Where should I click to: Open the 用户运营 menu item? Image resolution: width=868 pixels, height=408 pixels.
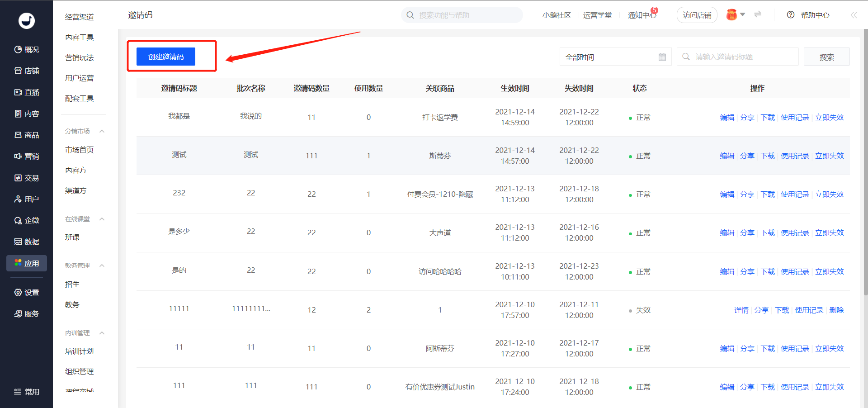(x=80, y=78)
